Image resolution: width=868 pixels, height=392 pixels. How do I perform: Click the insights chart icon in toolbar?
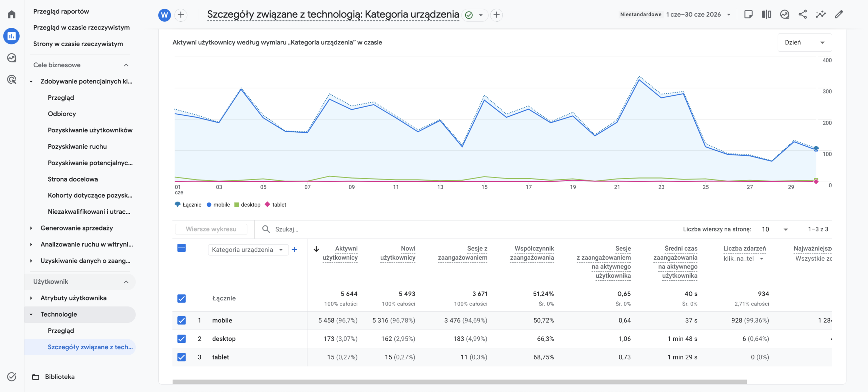coord(785,15)
